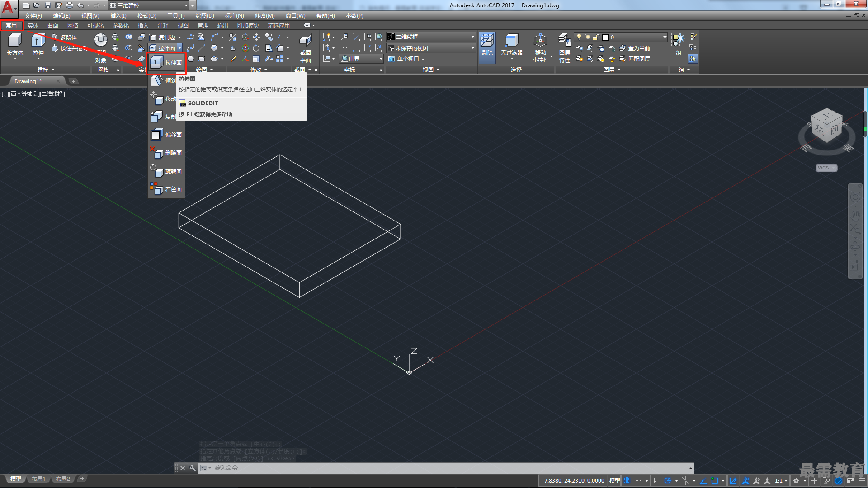The width and height of the screenshot is (868, 488).
Task: Toggle 2D object snap in status bar
Action: pos(714,481)
